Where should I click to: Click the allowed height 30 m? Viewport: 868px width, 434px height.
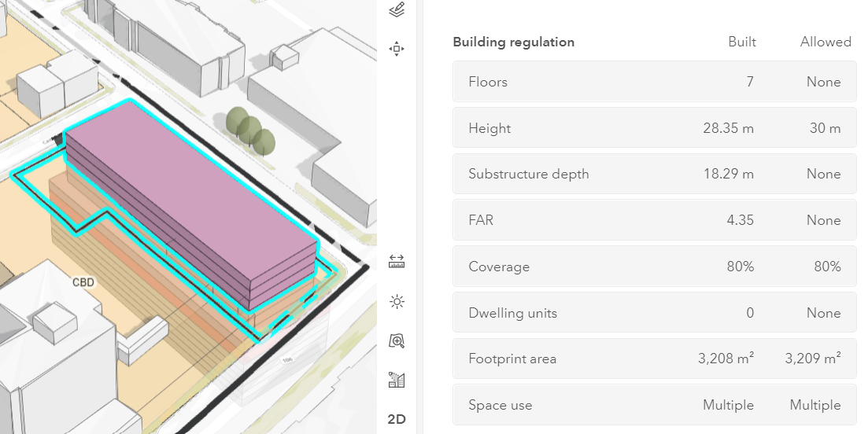825,128
